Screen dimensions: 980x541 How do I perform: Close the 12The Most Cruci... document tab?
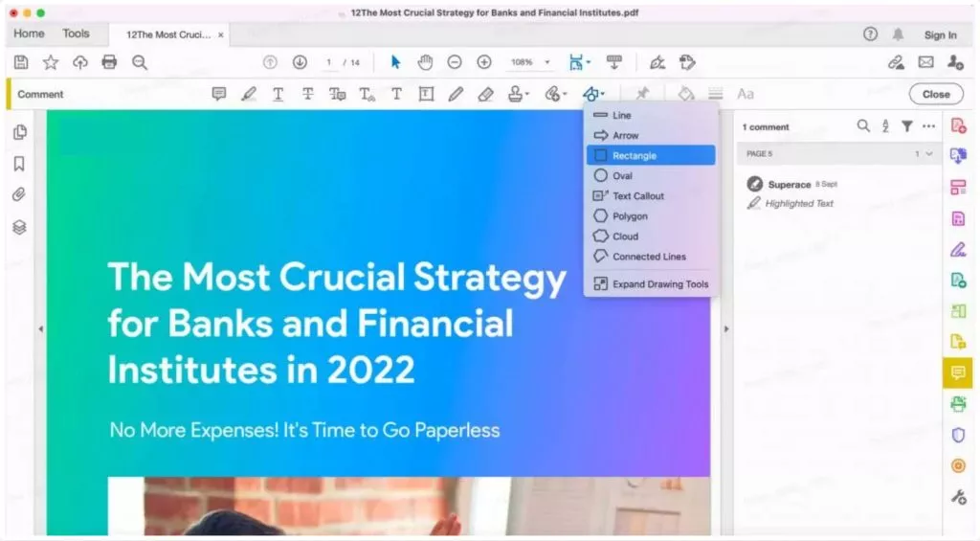click(x=221, y=35)
